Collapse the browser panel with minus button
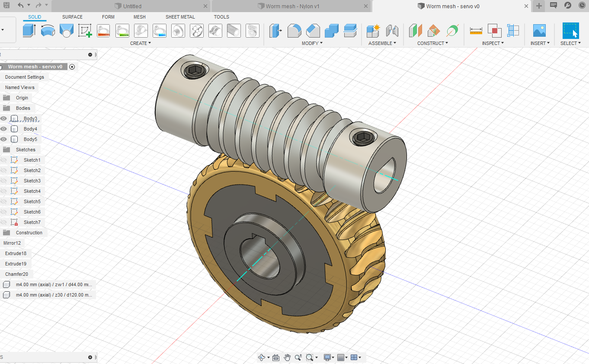Screen dimensions: 589x364 (90, 54)
